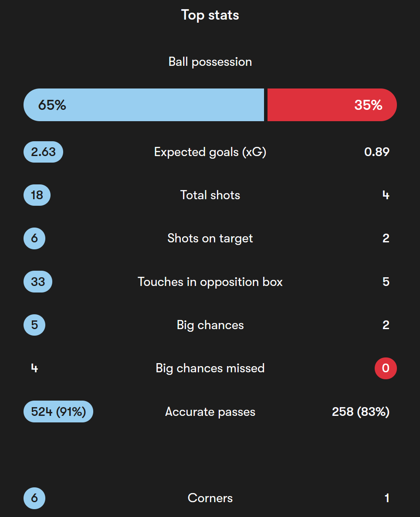Select the Shots on target label
Image resolution: width=420 pixels, height=517 pixels.
pos(210,238)
